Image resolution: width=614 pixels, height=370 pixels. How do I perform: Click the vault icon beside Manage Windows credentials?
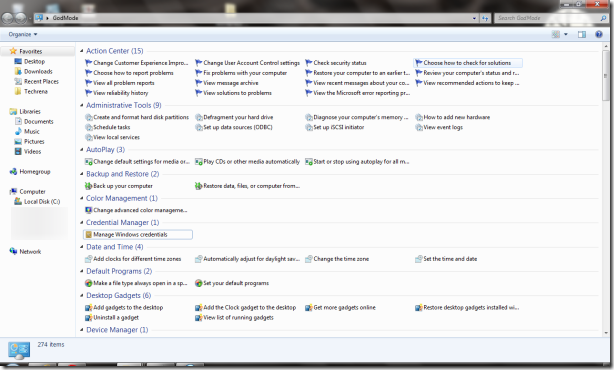[89, 235]
